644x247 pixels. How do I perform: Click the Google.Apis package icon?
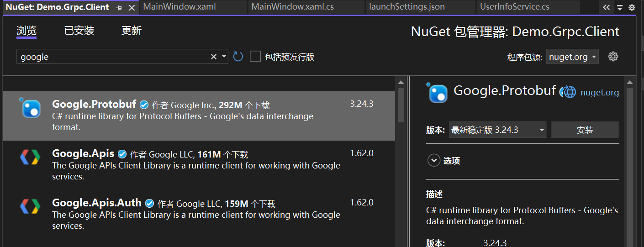click(30, 157)
